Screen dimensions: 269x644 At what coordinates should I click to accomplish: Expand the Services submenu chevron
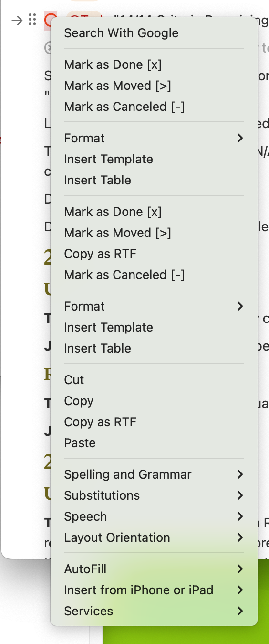pyautogui.click(x=240, y=611)
